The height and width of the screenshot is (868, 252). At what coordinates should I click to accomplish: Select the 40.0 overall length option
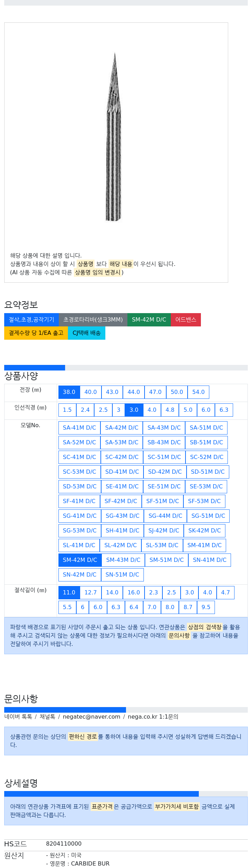[91, 392]
